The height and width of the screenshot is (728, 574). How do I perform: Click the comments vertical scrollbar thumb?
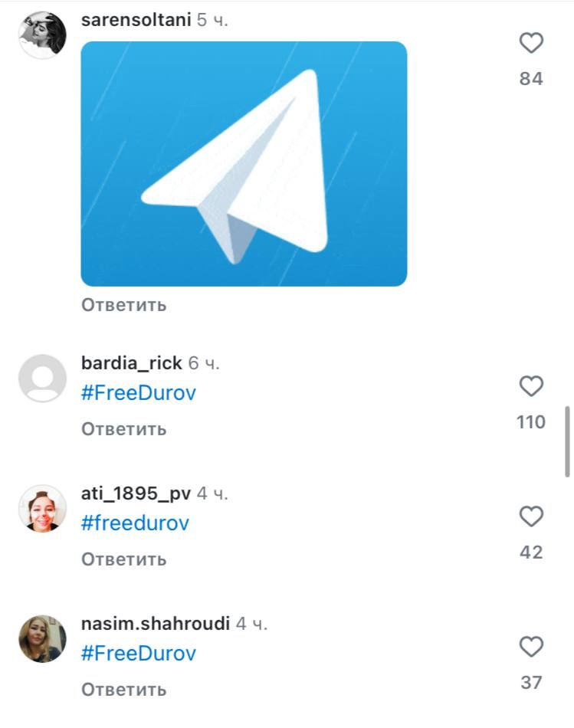click(567, 441)
